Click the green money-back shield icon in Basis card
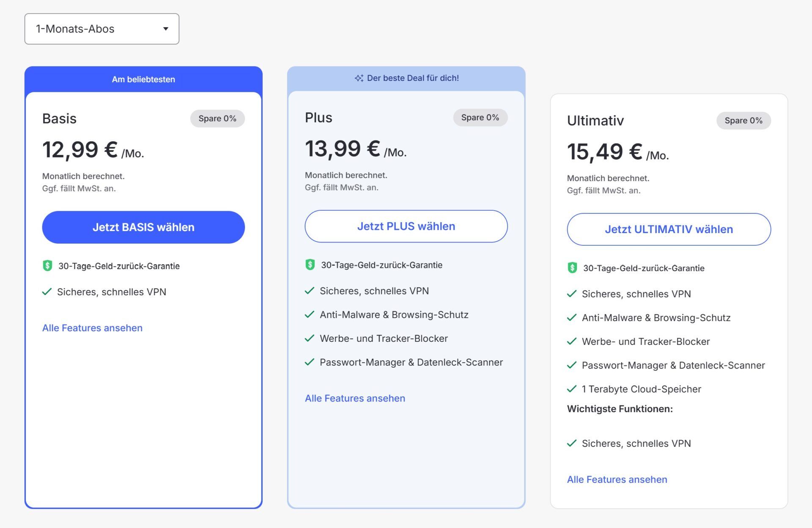This screenshot has width=812, height=528. point(47,266)
